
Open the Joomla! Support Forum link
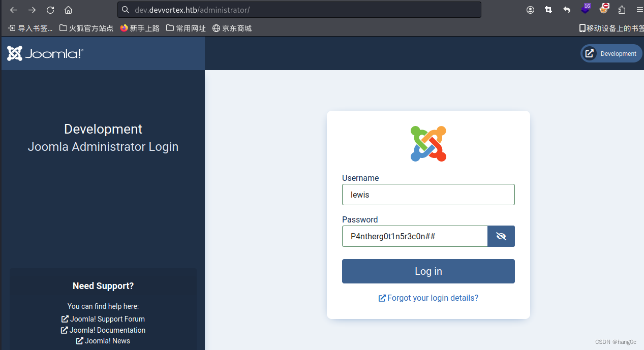tap(103, 319)
